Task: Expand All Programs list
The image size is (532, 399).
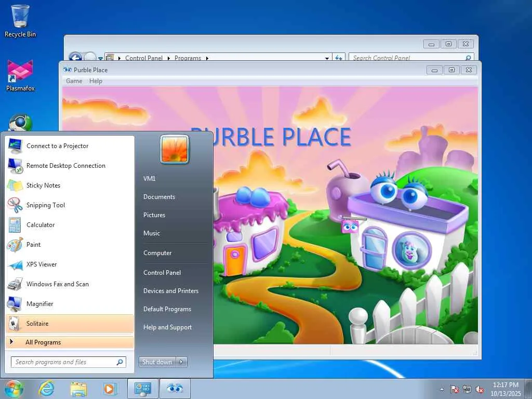Action: click(x=70, y=342)
